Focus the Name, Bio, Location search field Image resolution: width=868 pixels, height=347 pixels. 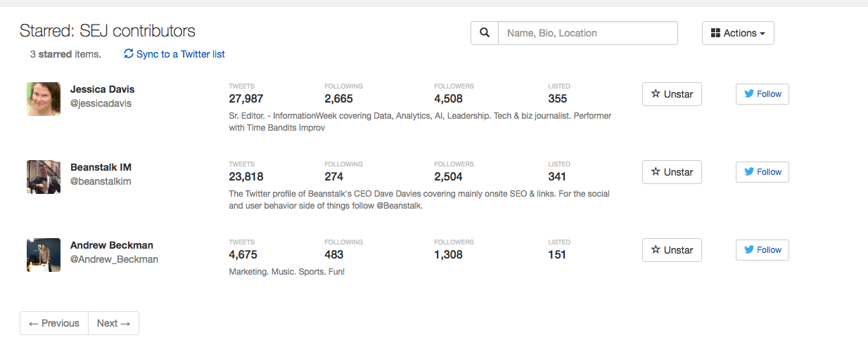587,33
